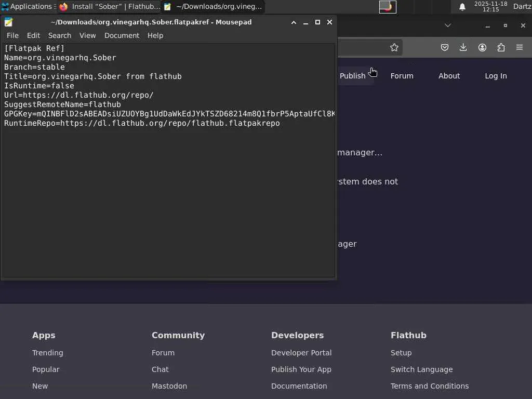This screenshot has height=399, width=532.
Task: Click the Firefox bookmark star icon
Action: tap(394, 47)
